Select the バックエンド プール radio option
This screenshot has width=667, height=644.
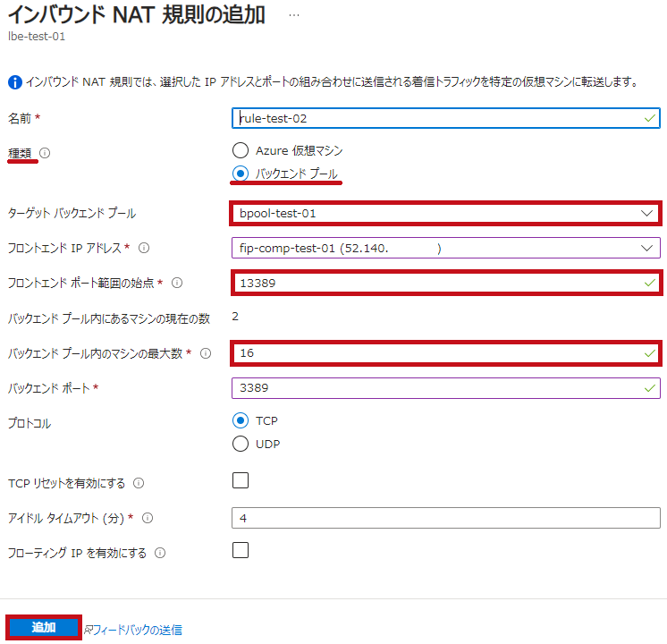coord(240,174)
